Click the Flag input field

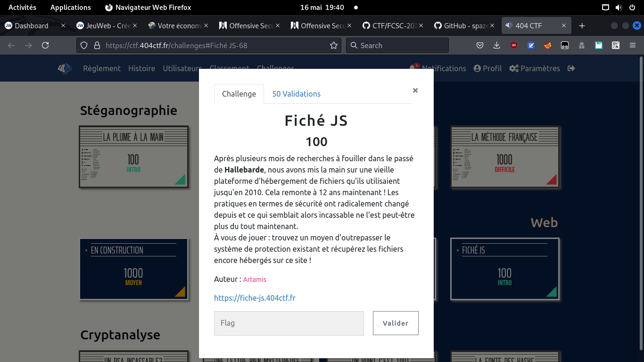(289, 323)
